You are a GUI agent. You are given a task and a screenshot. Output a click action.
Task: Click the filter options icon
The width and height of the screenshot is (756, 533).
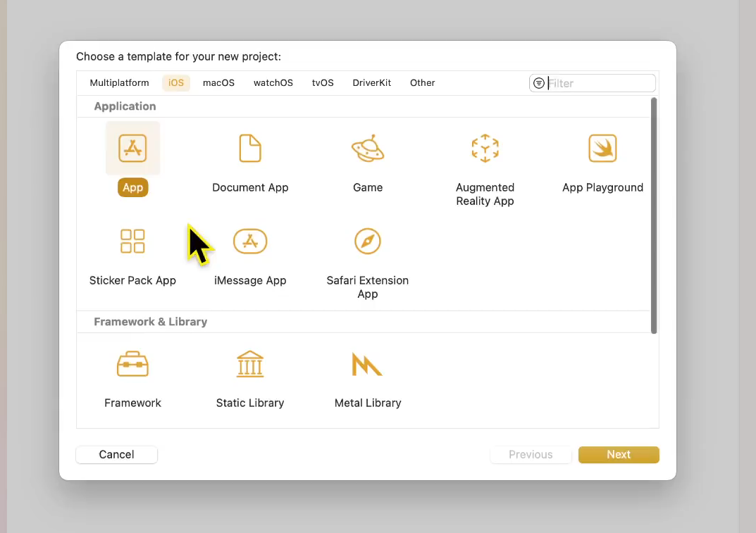click(x=539, y=83)
